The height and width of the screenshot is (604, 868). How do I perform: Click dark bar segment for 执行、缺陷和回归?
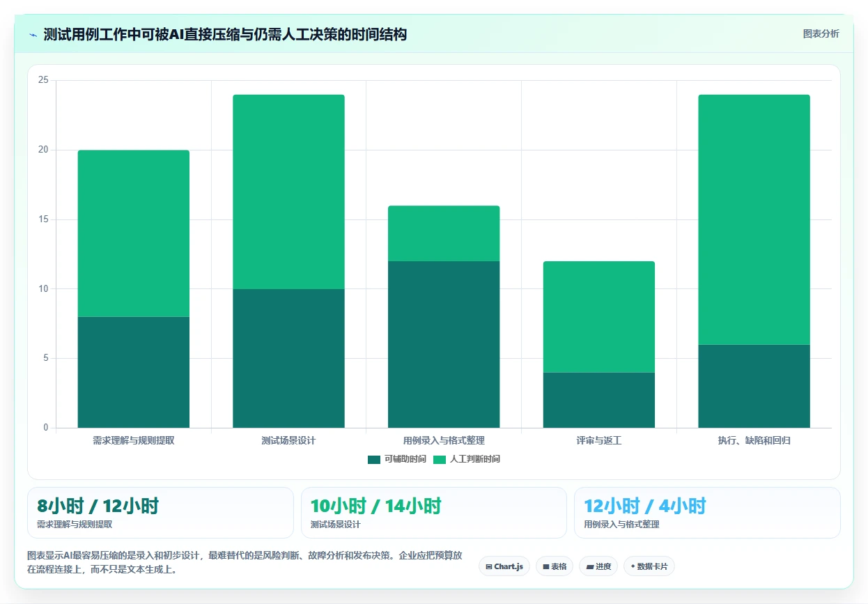pos(754,386)
